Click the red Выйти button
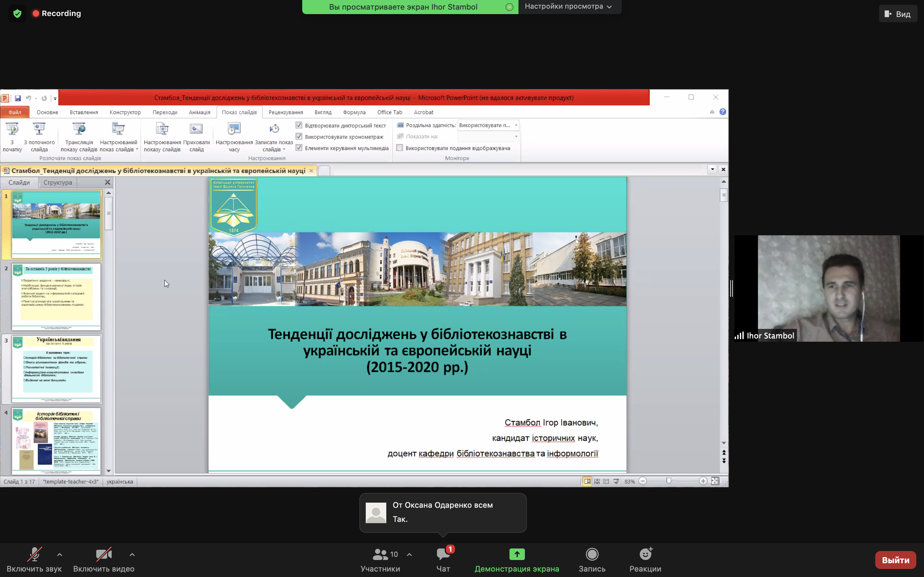924x577 pixels. point(895,560)
